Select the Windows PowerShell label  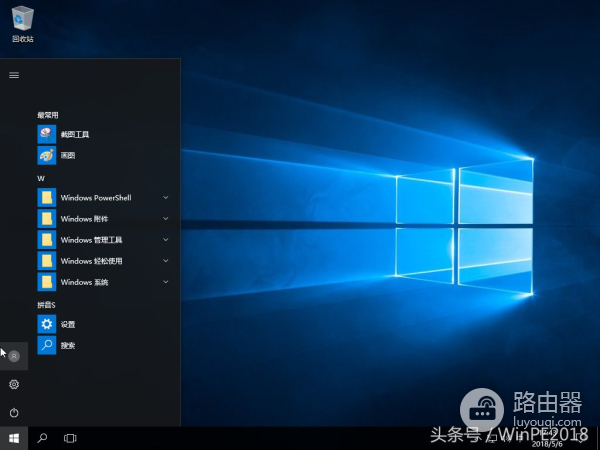[x=96, y=198]
